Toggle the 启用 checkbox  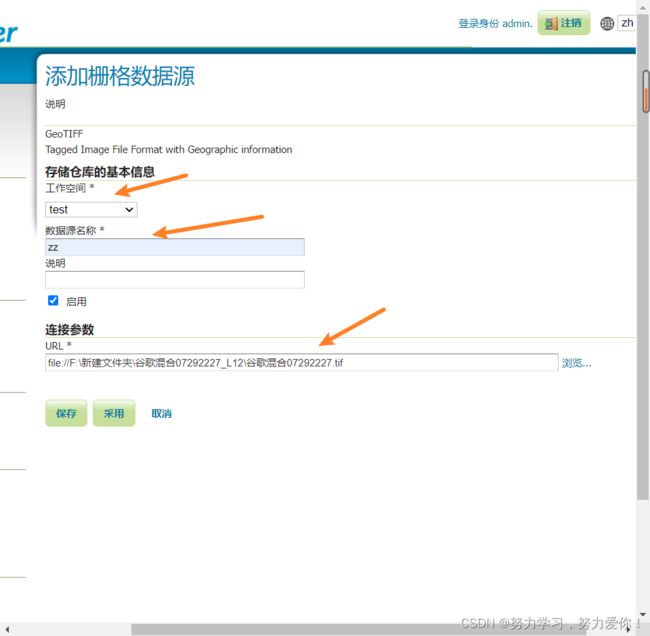53,301
